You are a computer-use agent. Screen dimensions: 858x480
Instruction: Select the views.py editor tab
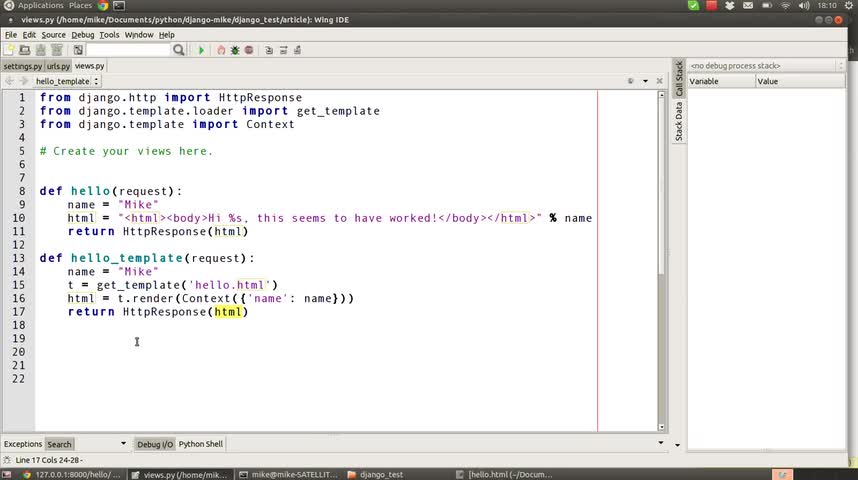coord(89,66)
